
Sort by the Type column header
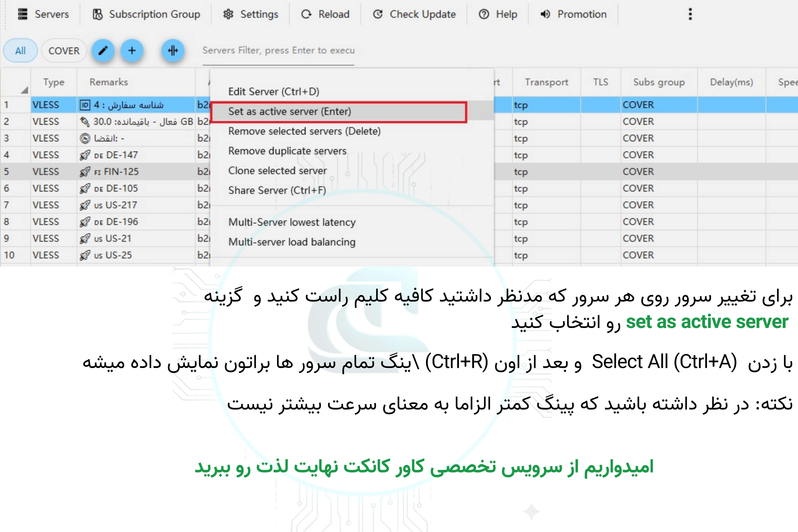point(54,82)
